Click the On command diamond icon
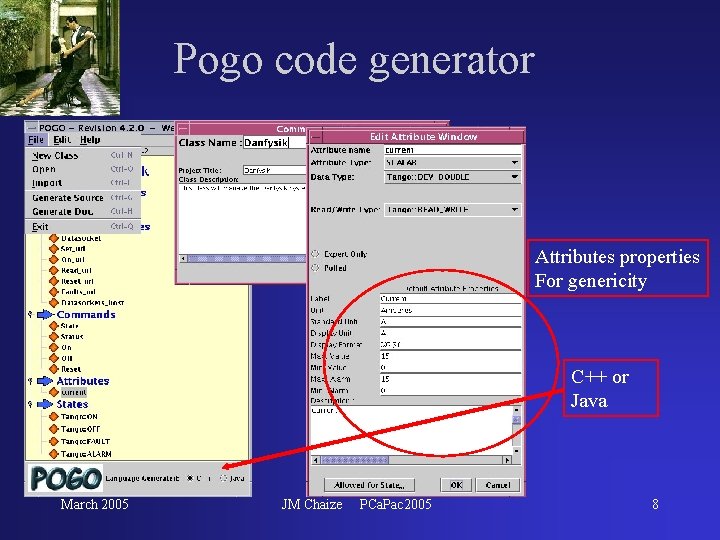Viewport: 720px width, 540px height. pyautogui.click(x=54, y=348)
